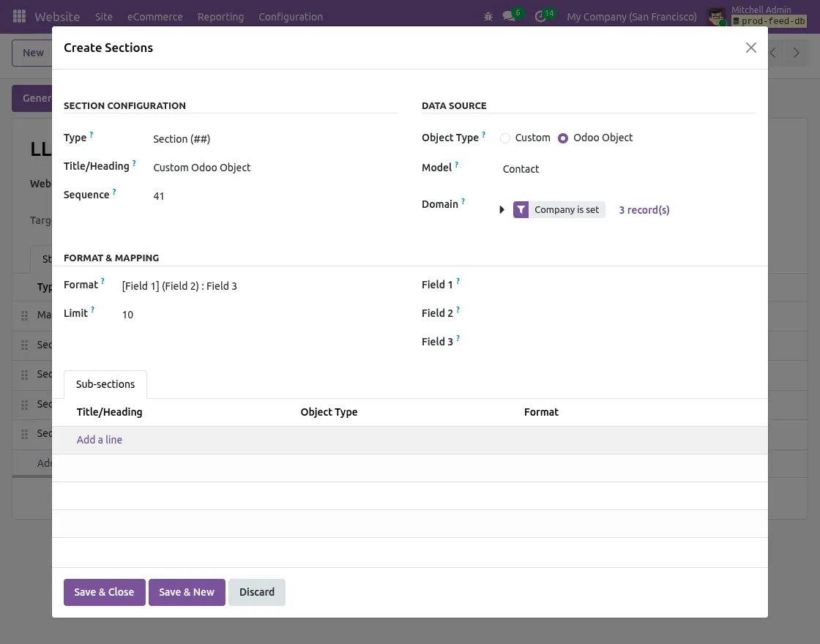Close the Create Sections dialog
The image size is (820, 644).
pyautogui.click(x=751, y=48)
